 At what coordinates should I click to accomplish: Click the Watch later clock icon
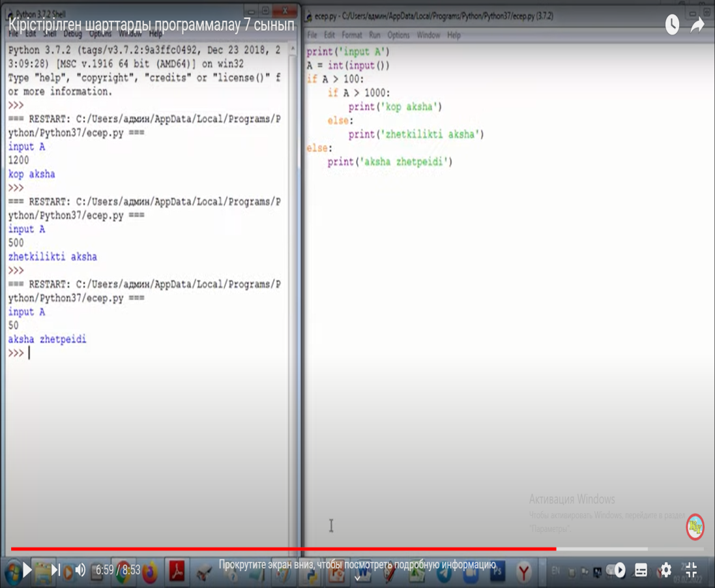[672, 25]
